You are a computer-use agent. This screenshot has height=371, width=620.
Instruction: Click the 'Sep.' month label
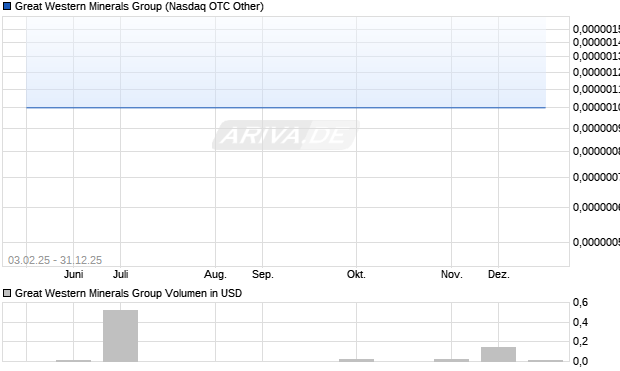click(x=263, y=274)
